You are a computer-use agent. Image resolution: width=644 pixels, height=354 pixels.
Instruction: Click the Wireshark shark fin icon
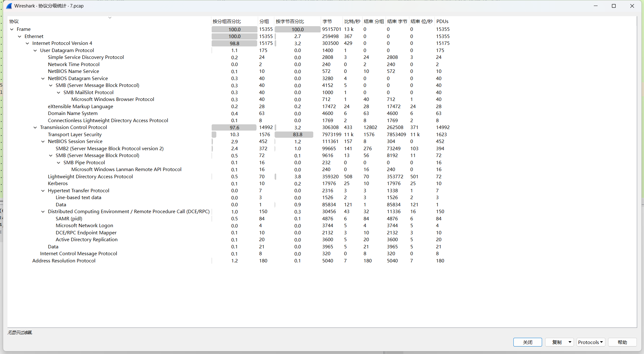pos(9,6)
